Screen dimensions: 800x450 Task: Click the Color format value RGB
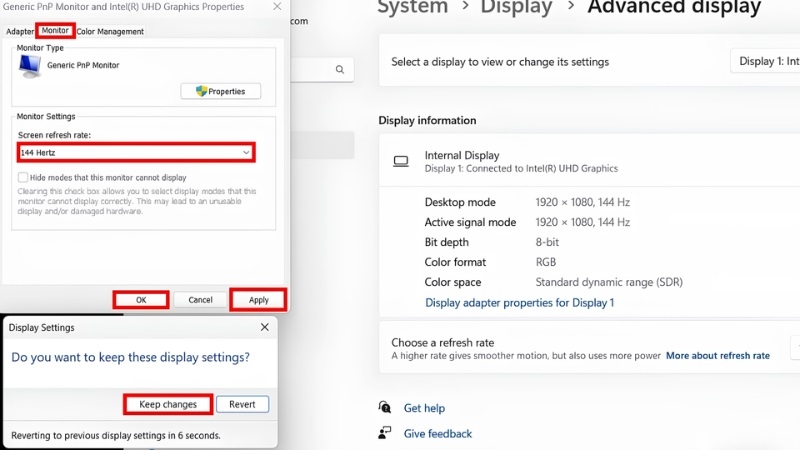[545, 262]
